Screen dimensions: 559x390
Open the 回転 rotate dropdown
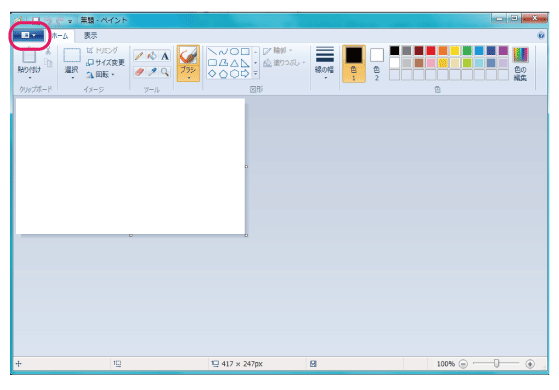coord(101,75)
